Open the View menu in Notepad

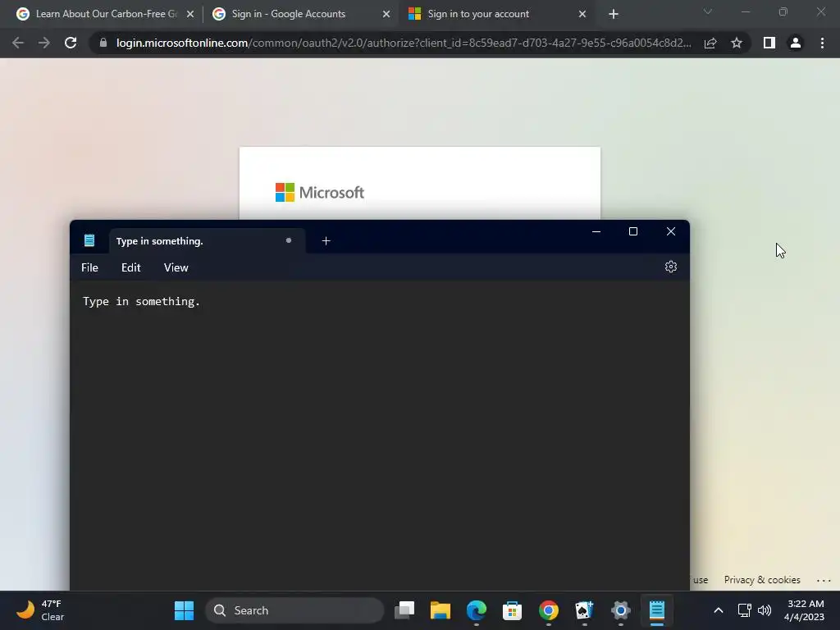point(176,267)
